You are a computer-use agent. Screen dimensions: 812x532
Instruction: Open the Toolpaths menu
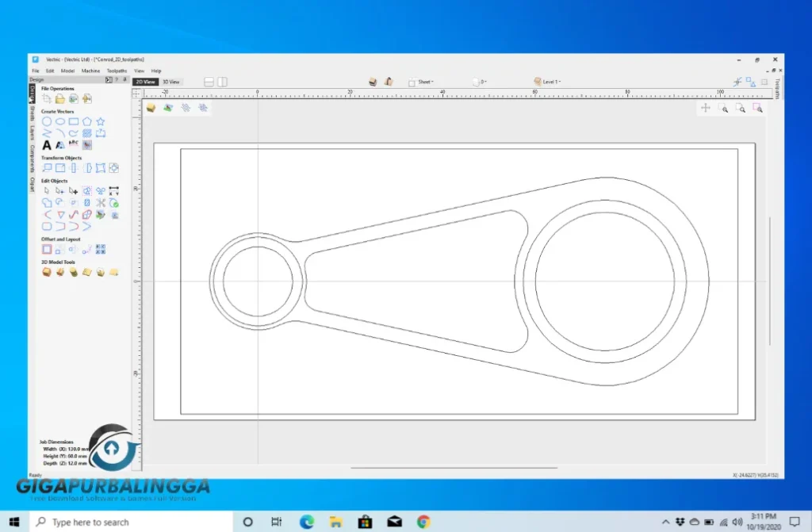pyautogui.click(x=115, y=71)
